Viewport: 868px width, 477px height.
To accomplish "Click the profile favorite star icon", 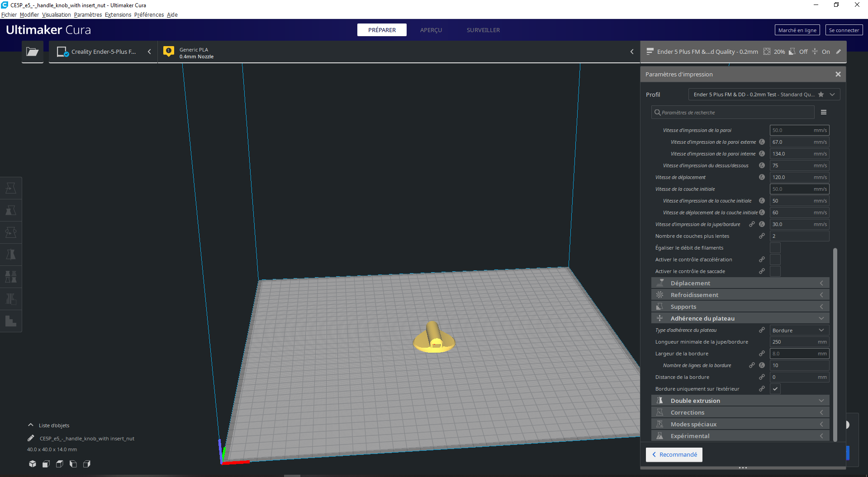I will [821, 94].
